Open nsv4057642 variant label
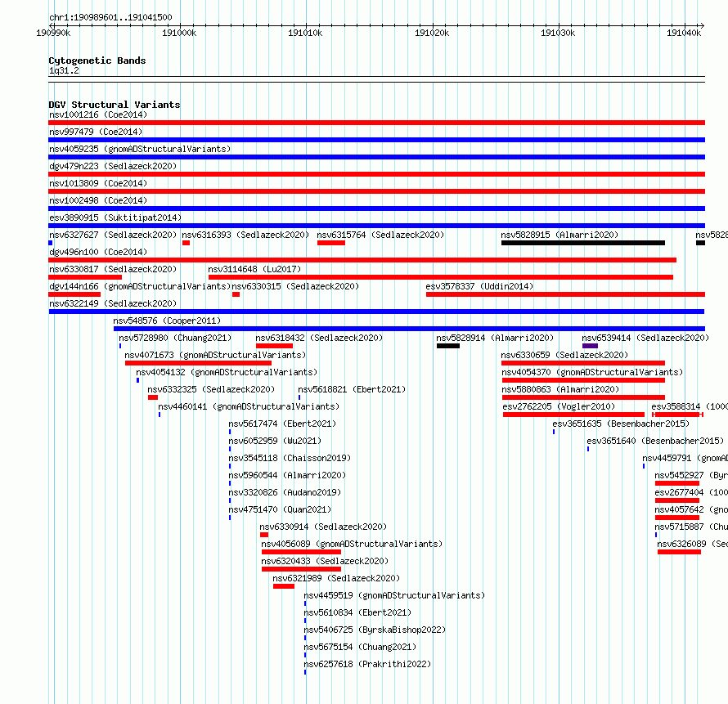This screenshot has height=704, width=728. [691, 509]
